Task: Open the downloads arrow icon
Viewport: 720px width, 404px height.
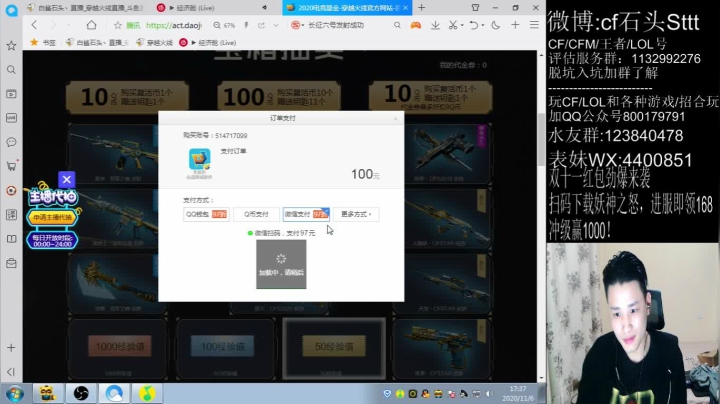Action: 435,25
